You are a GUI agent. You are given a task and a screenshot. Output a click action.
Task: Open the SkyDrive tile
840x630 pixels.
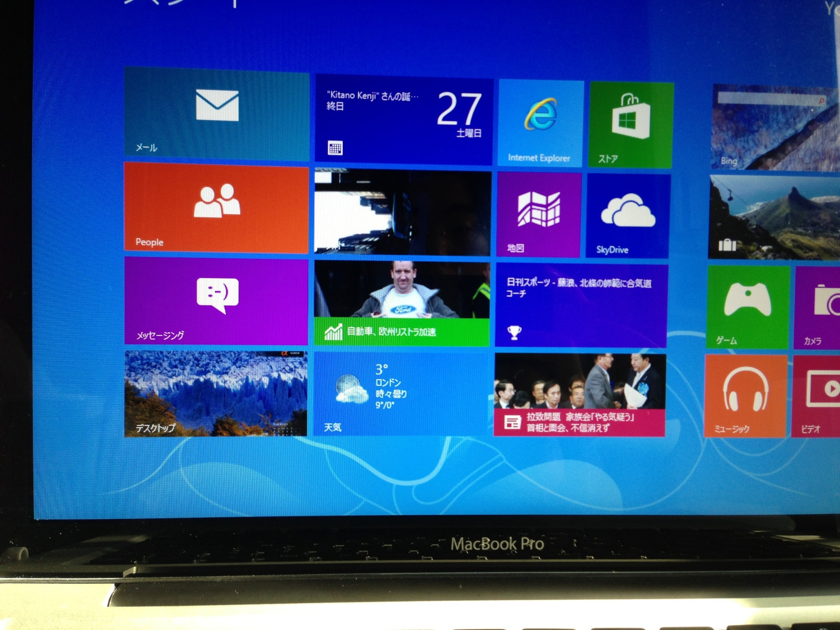[628, 216]
